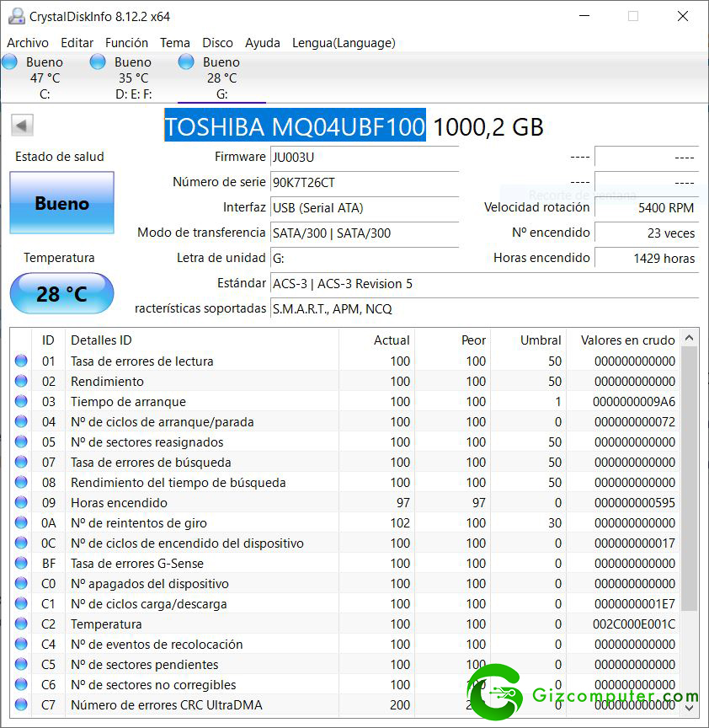Click status orb for ID 04 row
The image size is (709, 728).
tap(21, 421)
